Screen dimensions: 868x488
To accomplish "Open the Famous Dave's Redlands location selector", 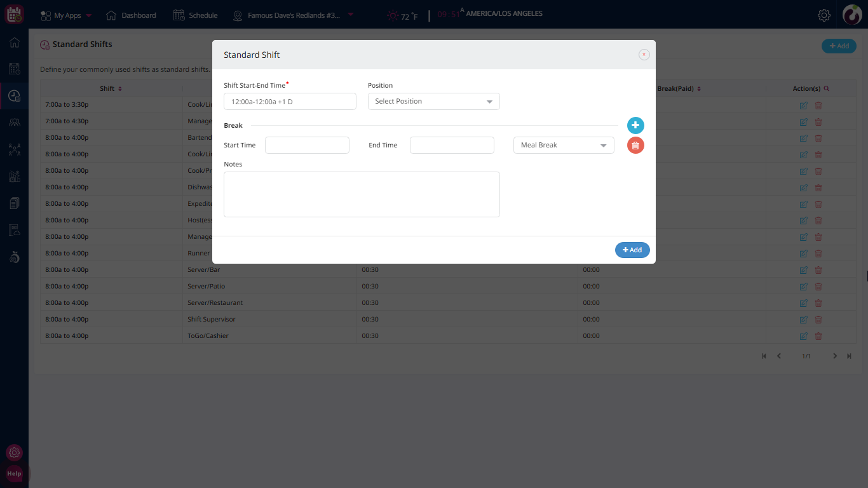I will (x=294, y=15).
